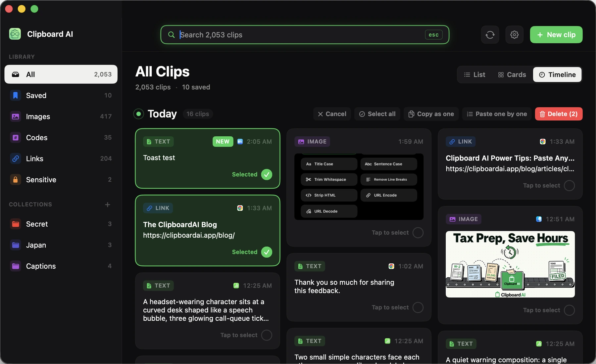Viewport: 596px width, 364px height.
Task: Click the TEXT type badge on Toast test
Action: [x=158, y=142]
